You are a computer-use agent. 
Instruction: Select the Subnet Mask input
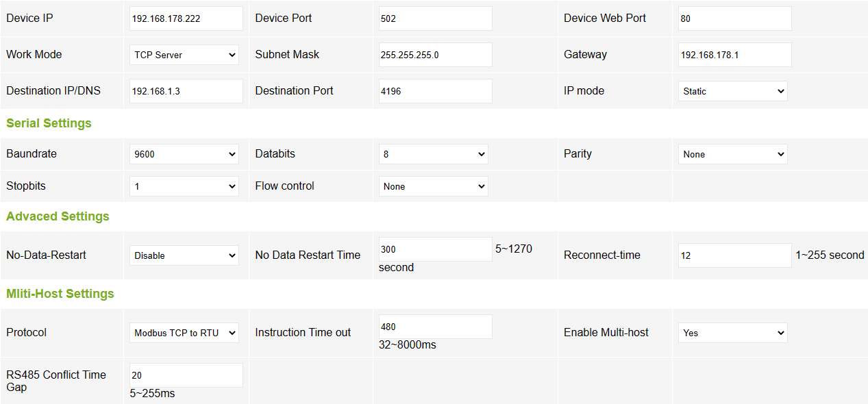click(x=435, y=55)
